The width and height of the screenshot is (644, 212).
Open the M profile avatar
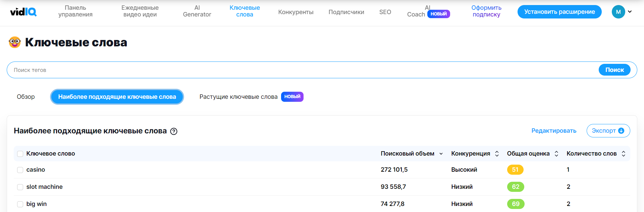[618, 12]
